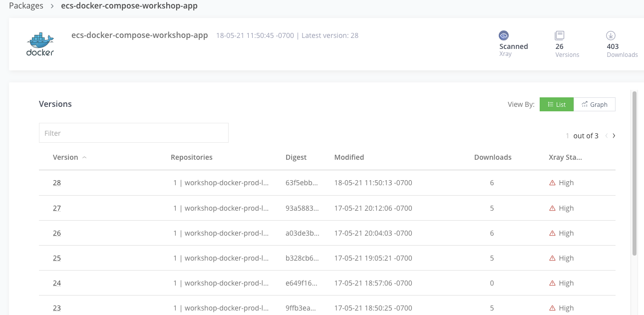
Task: Click High warning icon for version 27
Action: (552, 208)
